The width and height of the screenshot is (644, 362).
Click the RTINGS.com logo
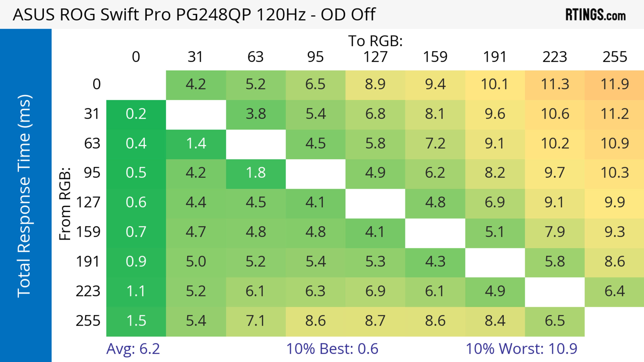595,15
